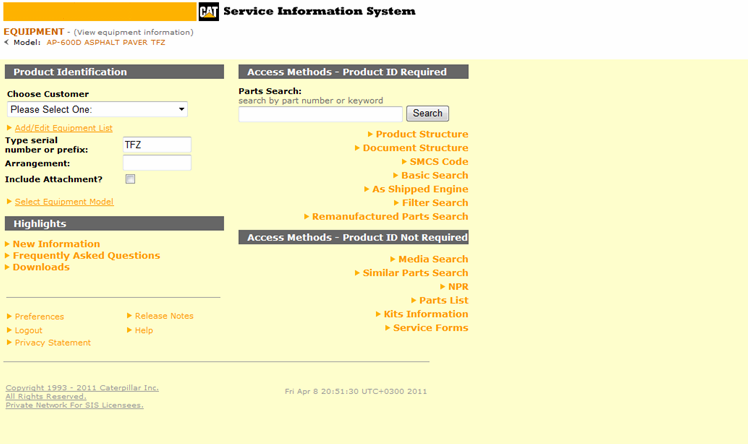Image resolution: width=748 pixels, height=444 pixels.
Task: Open Remanufactured Parts Search
Action: coord(390,216)
